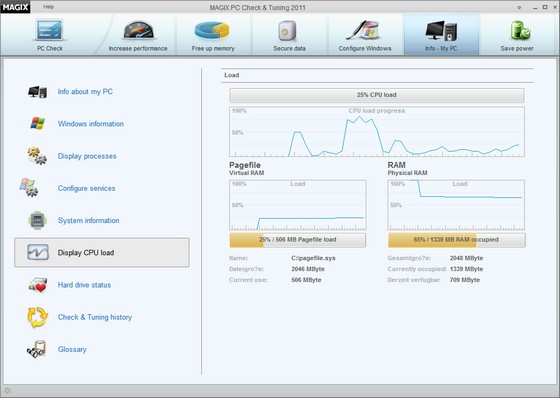The image size is (560, 398).
Task: Click the Check & Tuning history arrows icon
Action: pyautogui.click(x=37, y=317)
